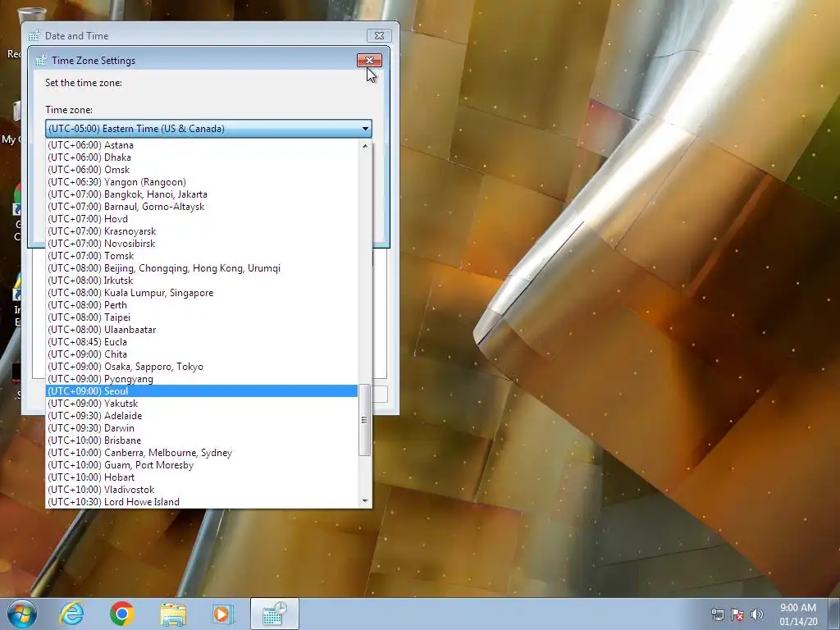Select the Krasnoyarsk time zone

pos(202,231)
